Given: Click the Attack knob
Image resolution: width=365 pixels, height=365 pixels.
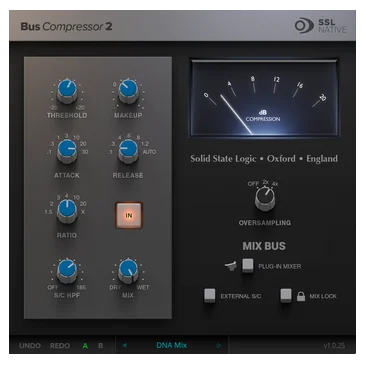Looking at the screenshot, I should (x=67, y=151).
